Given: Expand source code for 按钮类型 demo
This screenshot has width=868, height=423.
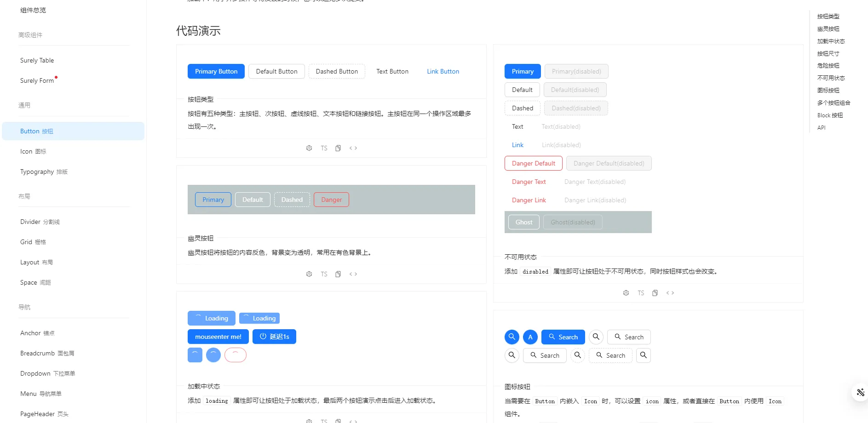Looking at the screenshot, I should tap(353, 148).
